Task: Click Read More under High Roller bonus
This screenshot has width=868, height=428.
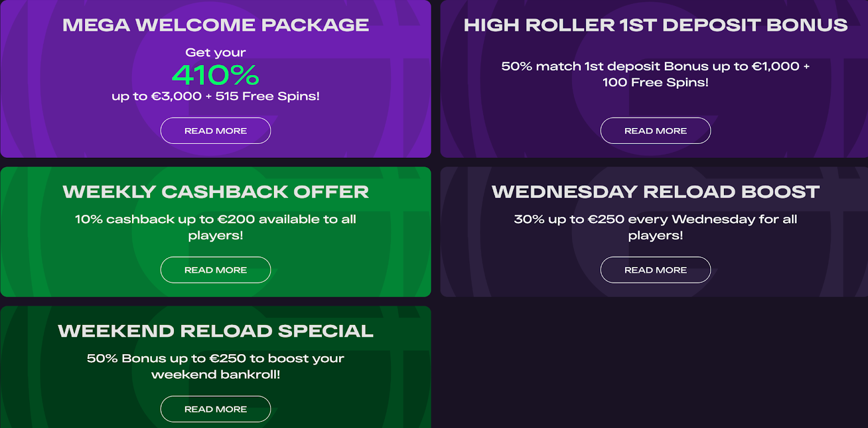Action: point(655,131)
